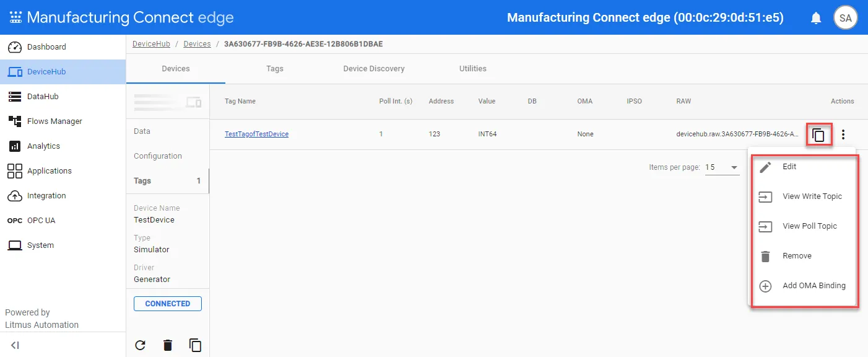Open Flows Manager
The height and width of the screenshot is (357, 868).
click(63, 121)
